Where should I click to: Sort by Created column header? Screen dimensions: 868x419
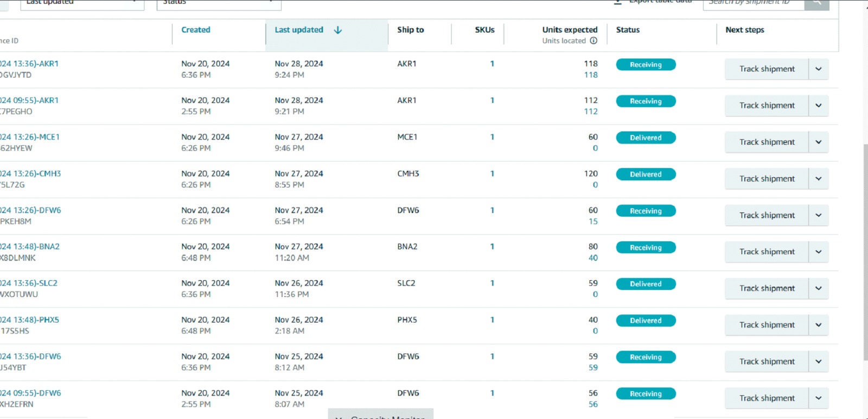(x=196, y=30)
